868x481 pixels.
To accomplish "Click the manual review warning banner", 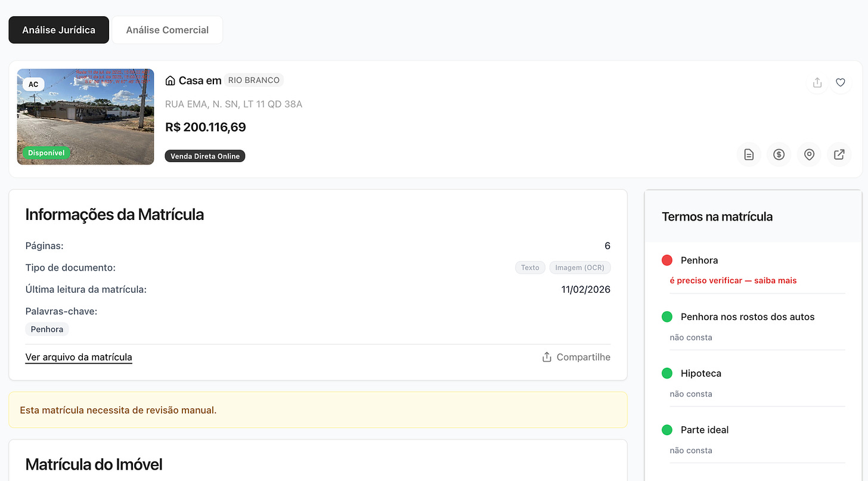I will click(318, 410).
